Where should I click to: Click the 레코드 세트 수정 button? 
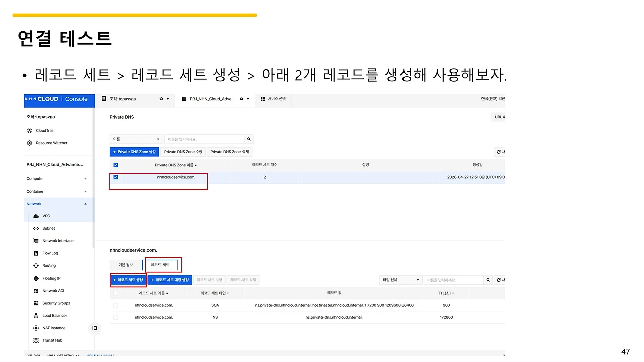tap(209, 280)
